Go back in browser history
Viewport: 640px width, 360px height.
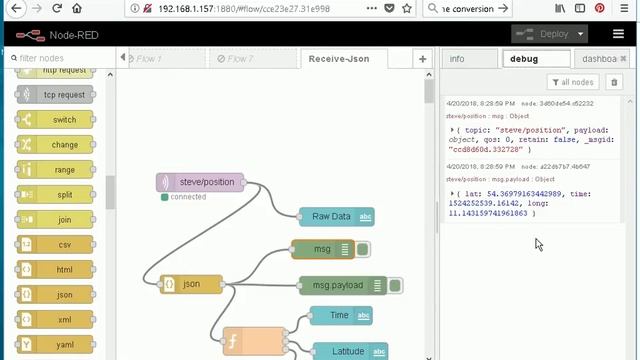point(16,8)
